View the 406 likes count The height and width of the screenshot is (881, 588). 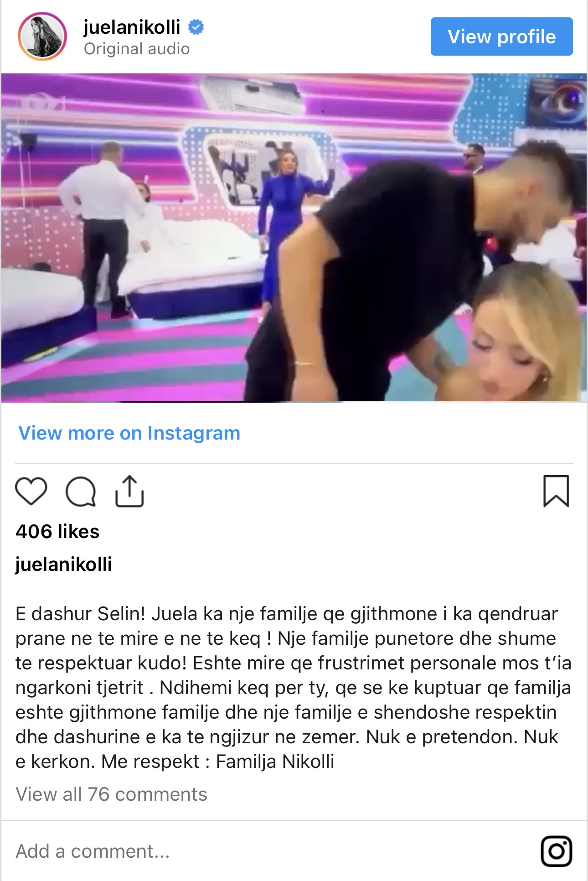click(x=57, y=532)
